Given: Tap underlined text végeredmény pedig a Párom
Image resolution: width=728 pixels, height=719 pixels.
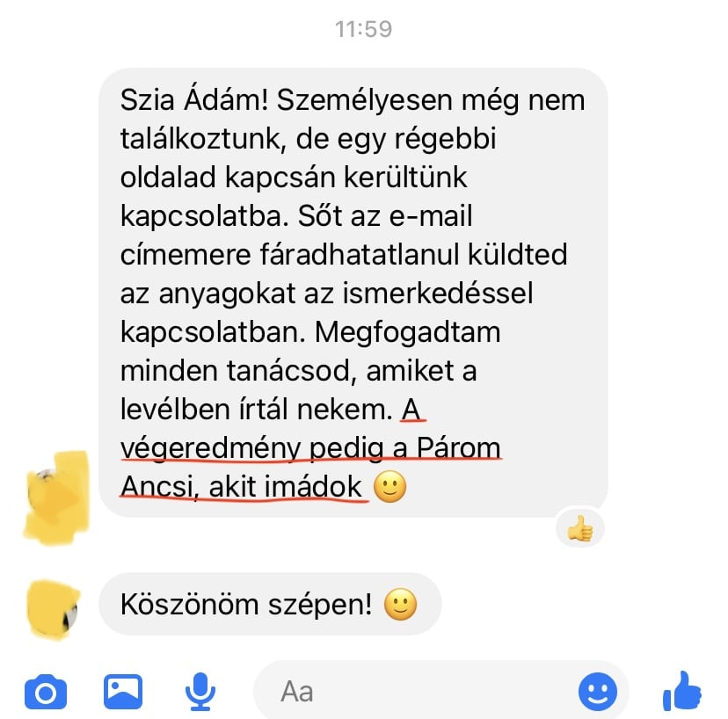Looking at the screenshot, I should [310, 448].
